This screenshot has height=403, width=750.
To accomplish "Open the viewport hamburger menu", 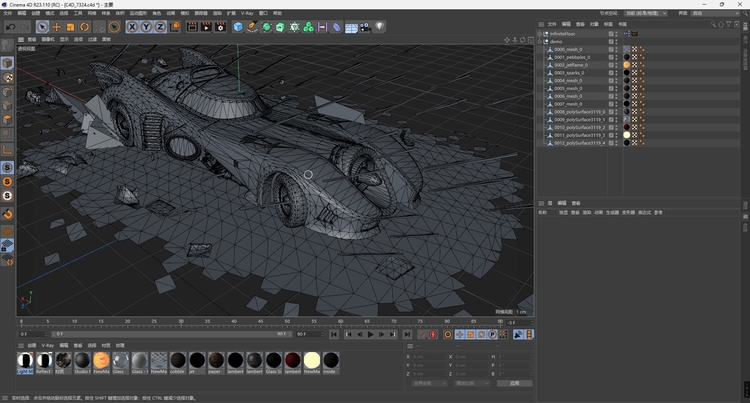I will coord(21,40).
